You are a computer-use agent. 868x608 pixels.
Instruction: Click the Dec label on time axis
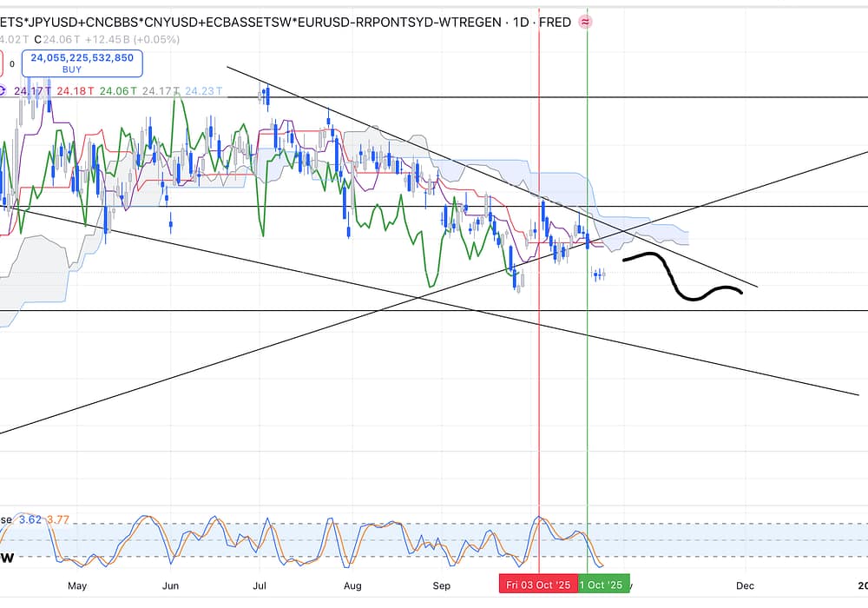tap(744, 585)
